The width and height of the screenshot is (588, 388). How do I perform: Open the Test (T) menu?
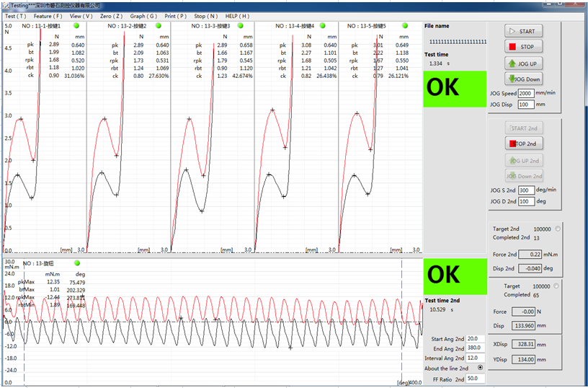(x=16, y=15)
